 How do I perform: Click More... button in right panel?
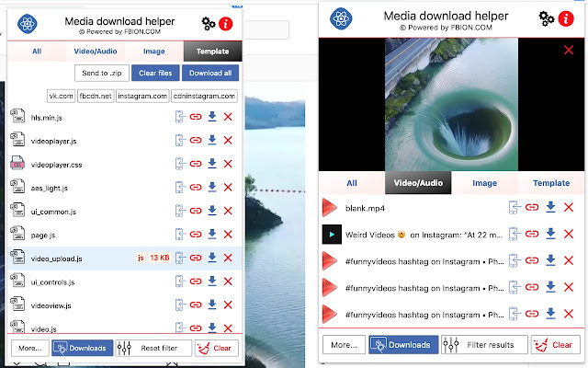pyautogui.click(x=344, y=345)
